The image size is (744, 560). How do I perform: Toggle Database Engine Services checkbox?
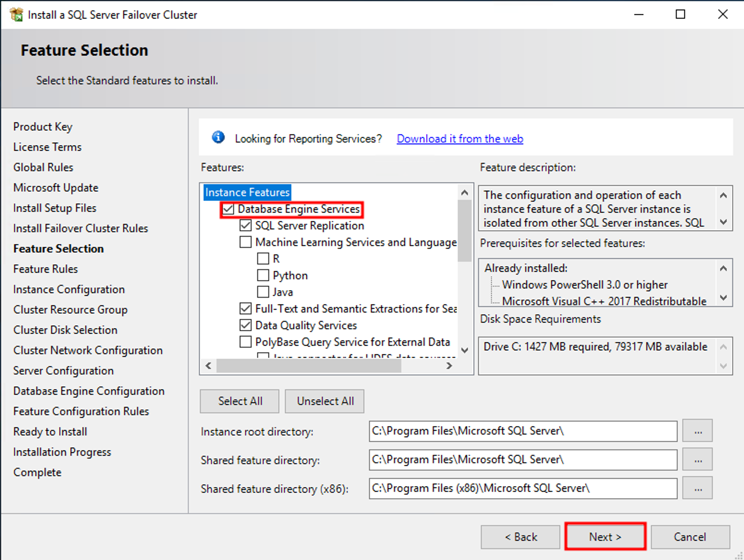pos(228,209)
